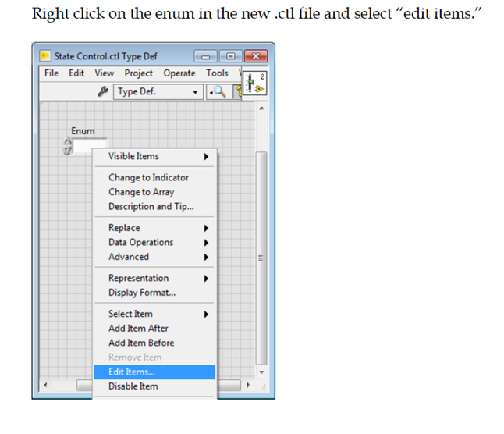Image resolution: width=504 pixels, height=434 pixels.
Task: Expand the Select Item submenu
Action: coord(154,314)
